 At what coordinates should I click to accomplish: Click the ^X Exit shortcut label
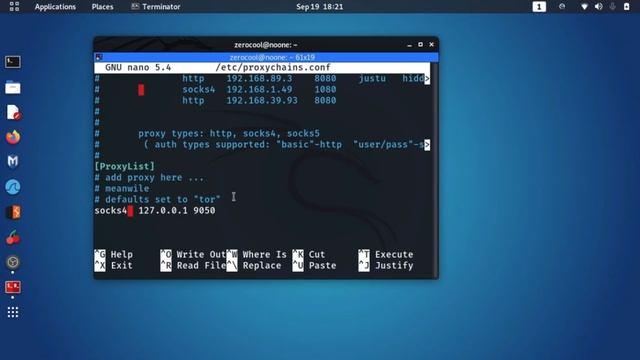coord(113,266)
